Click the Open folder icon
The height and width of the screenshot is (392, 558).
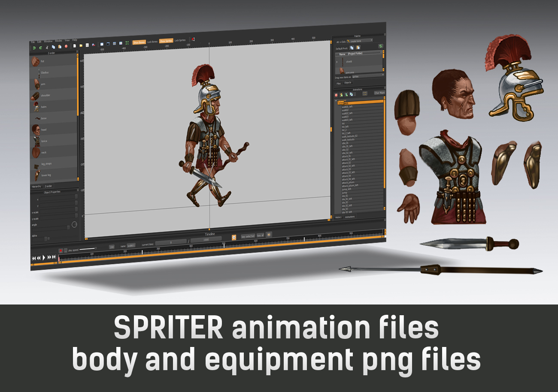[x=81, y=45]
